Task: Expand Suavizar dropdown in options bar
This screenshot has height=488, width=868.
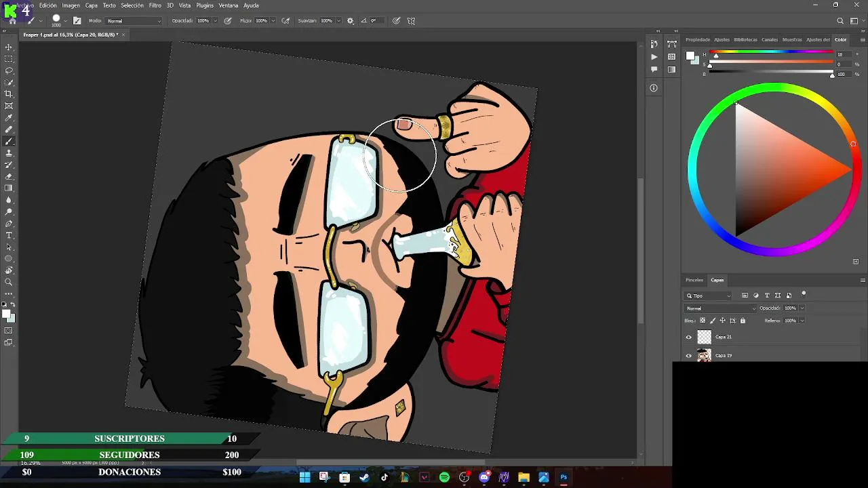Action: point(338,21)
